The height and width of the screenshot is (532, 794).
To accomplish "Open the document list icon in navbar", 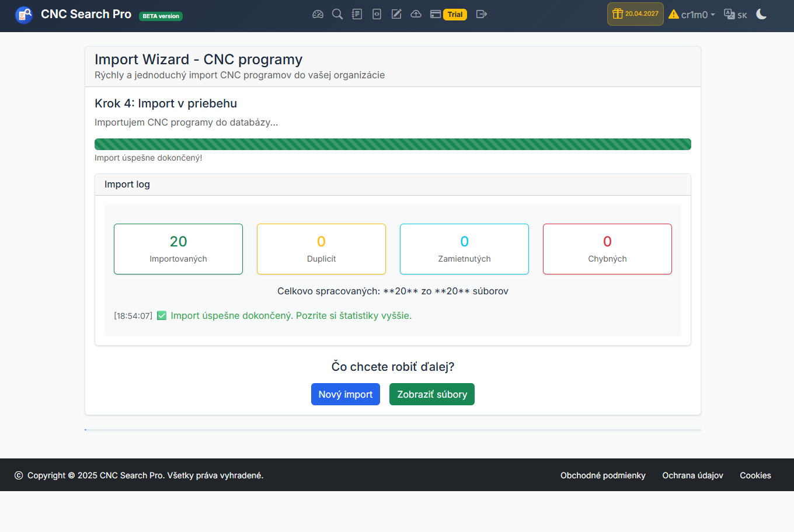I will tap(357, 14).
